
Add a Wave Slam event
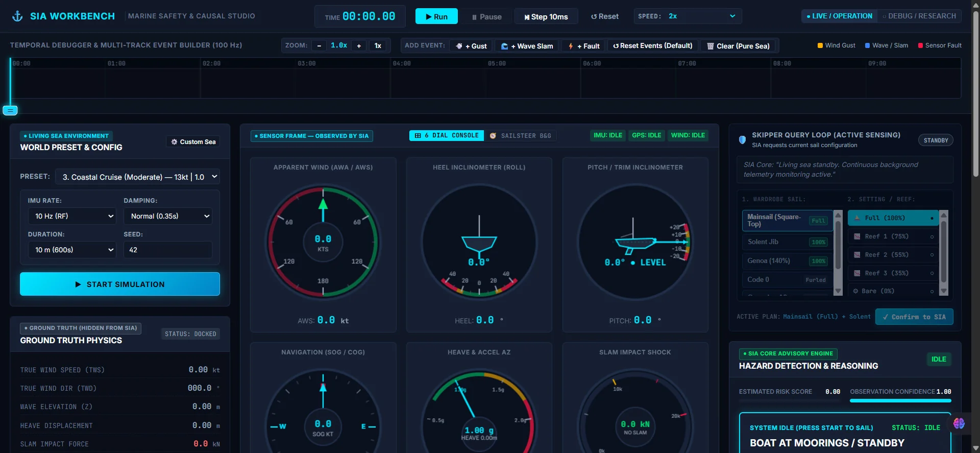tap(527, 46)
